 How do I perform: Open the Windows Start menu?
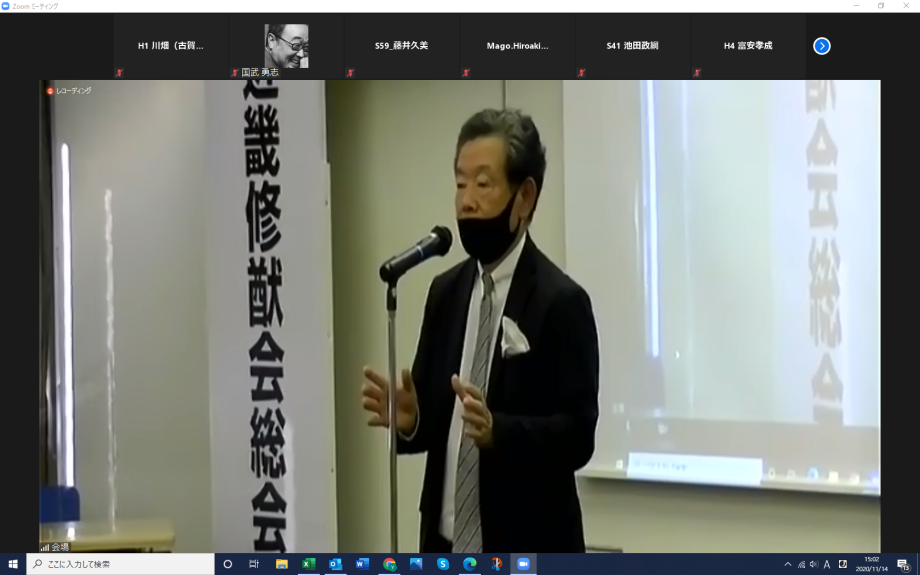[13, 564]
